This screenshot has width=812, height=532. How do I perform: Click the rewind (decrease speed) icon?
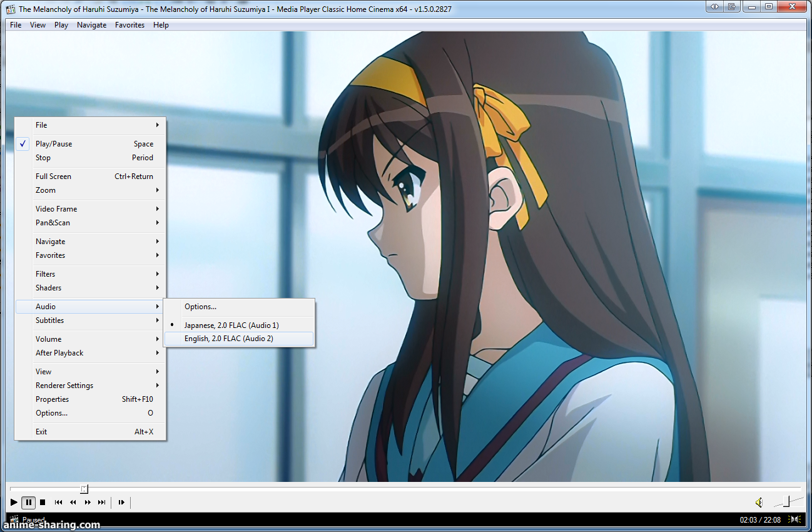(x=73, y=502)
